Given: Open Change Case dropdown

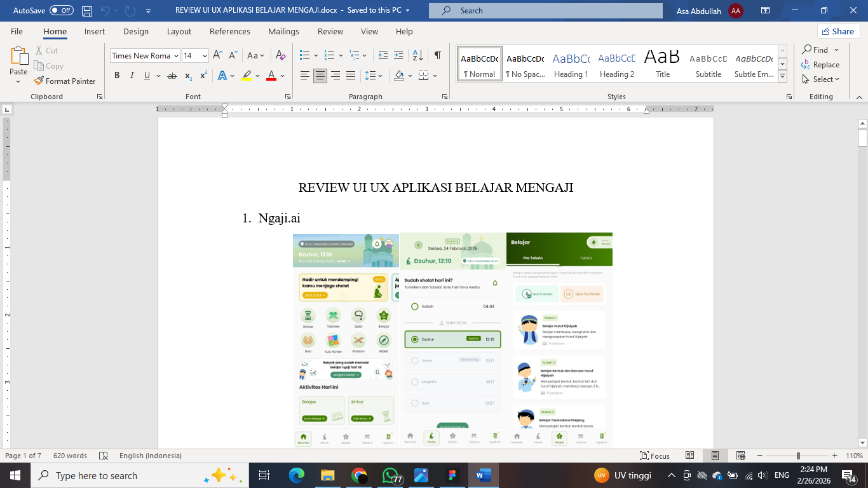Looking at the screenshot, I should (x=256, y=55).
